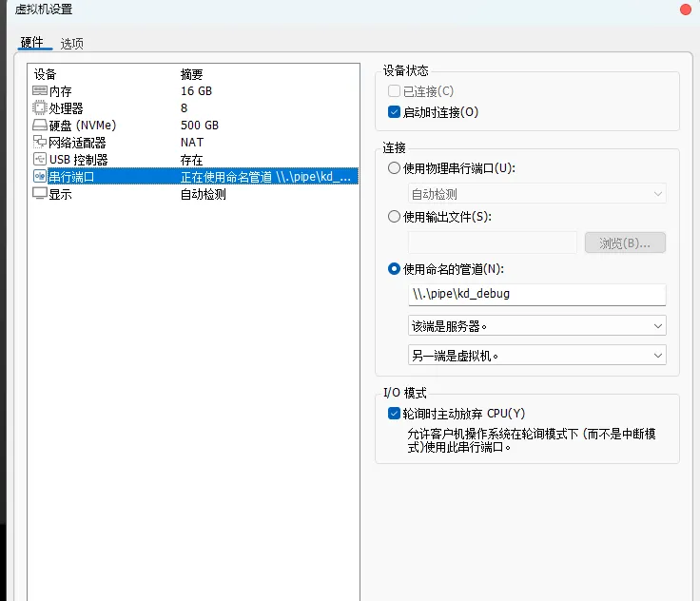700x601 pixels.
Task: Click the NAT network summary
Action: 192,142
